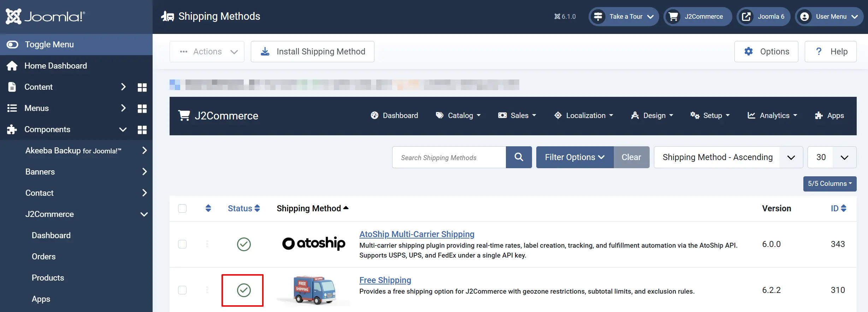The width and height of the screenshot is (868, 312).
Task: Open the Apps nav item in J2Commerce bar
Action: click(x=829, y=116)
